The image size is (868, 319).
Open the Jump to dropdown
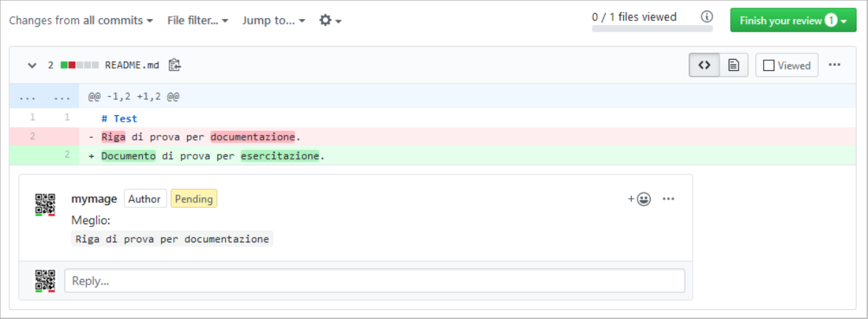click(x=274, y=20)
